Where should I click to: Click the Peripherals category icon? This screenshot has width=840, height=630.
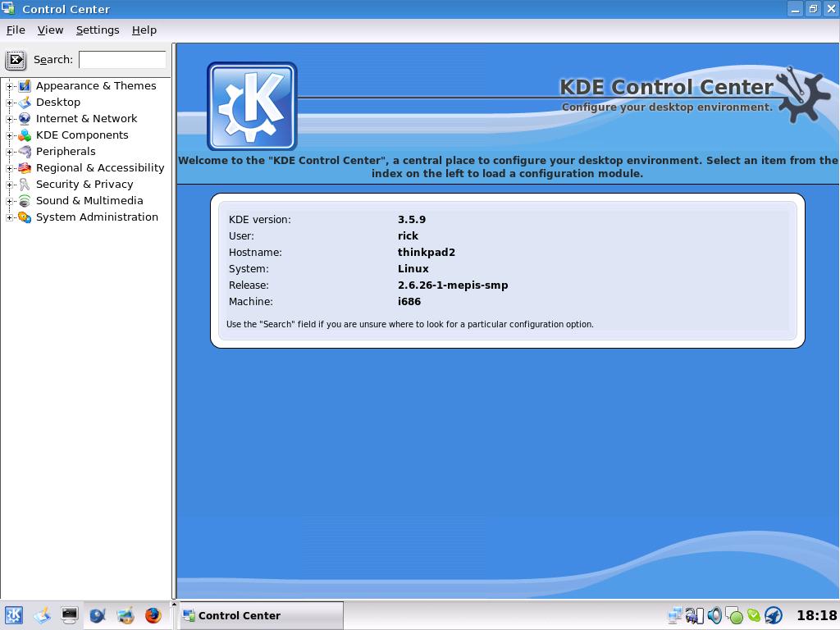25,152
